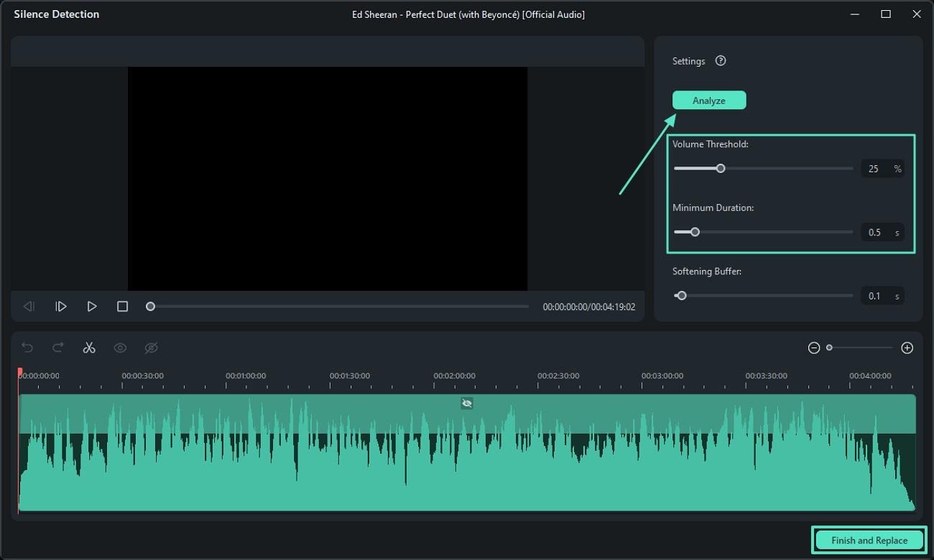Play the audio preview
Image resolution: width=934 pixels, height=560 pixels.
pos(92,307)
